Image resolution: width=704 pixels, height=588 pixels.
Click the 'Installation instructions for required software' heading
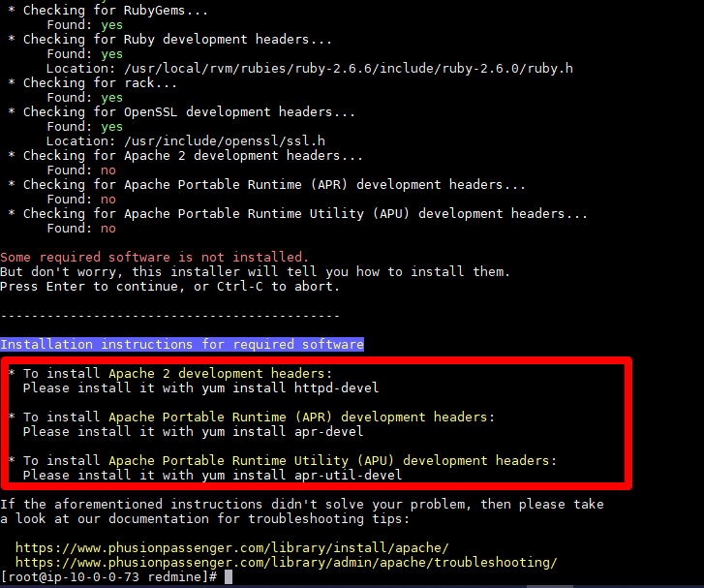182,345
